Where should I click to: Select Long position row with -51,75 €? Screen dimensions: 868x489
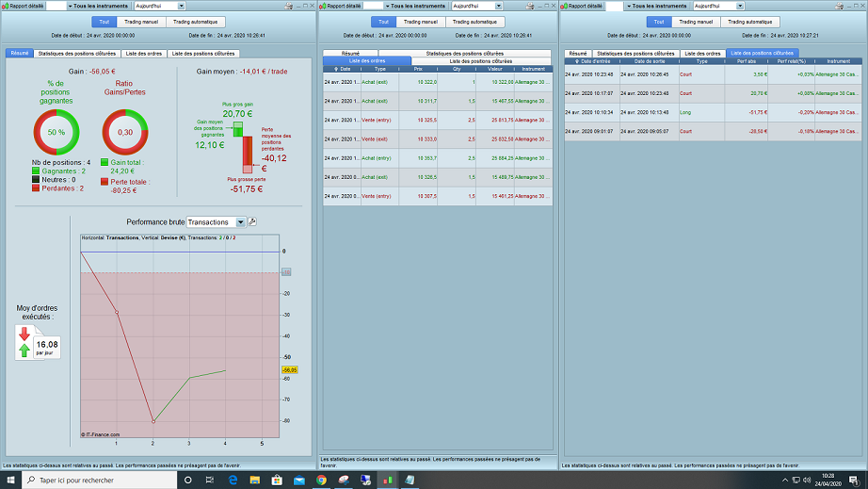713,112
